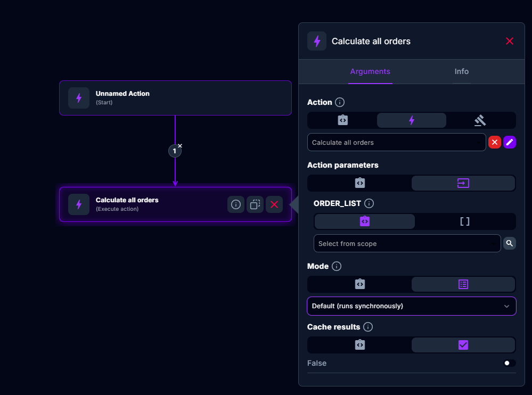Delete the Calculate all orders node
This screenshot has height=395, width=532.
[x=274, y=204]
